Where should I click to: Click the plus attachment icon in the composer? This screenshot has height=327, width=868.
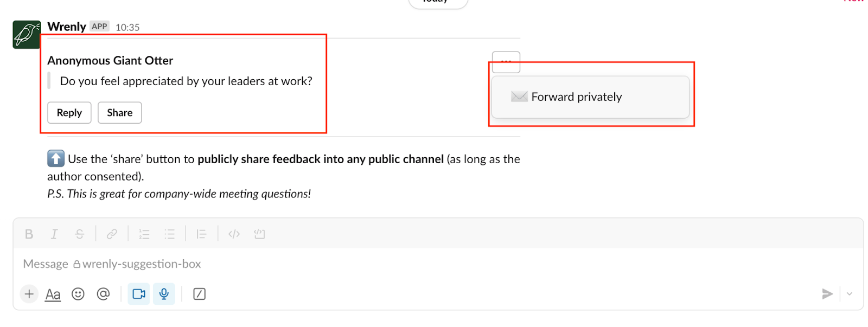pyautogui.click(x=29, y=294)
